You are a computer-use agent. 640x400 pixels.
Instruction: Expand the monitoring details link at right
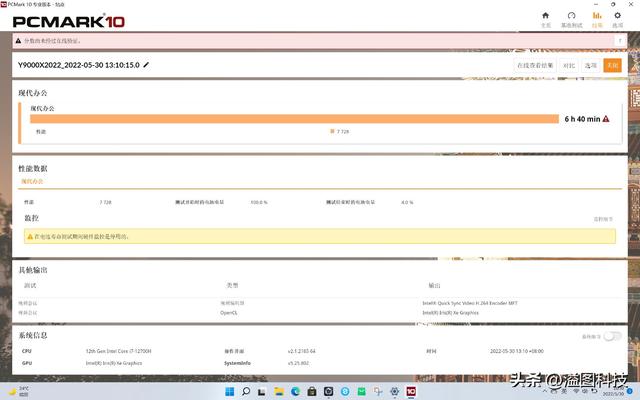(x=603, y=219)
